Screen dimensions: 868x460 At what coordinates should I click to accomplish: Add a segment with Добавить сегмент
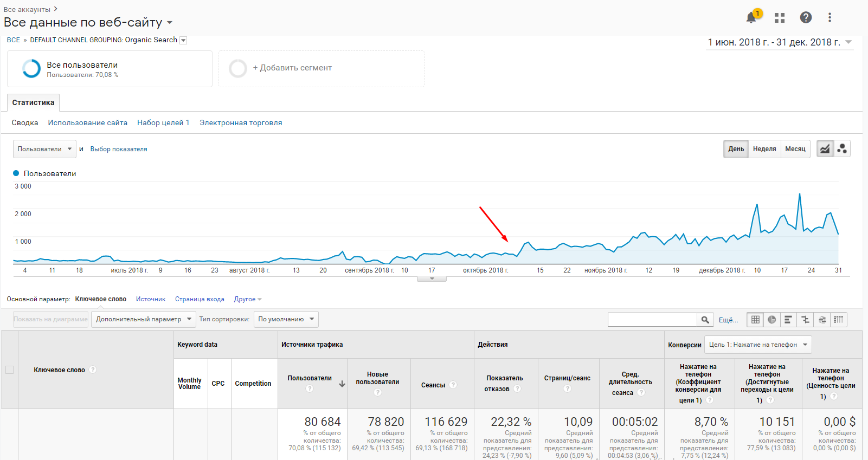[292, 68]
